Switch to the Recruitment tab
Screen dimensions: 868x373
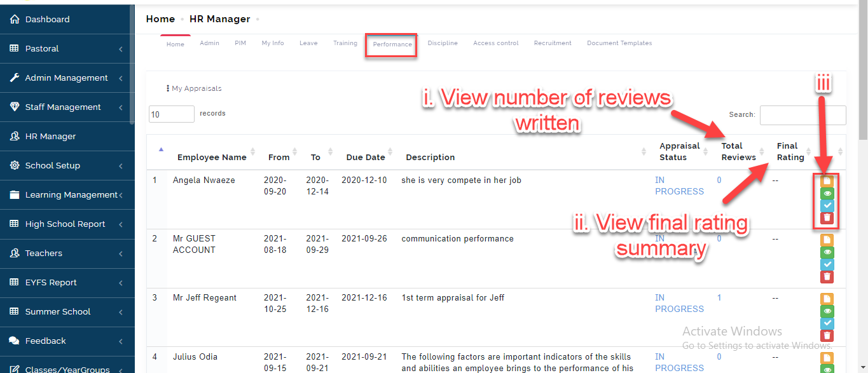tap(553, 43)
